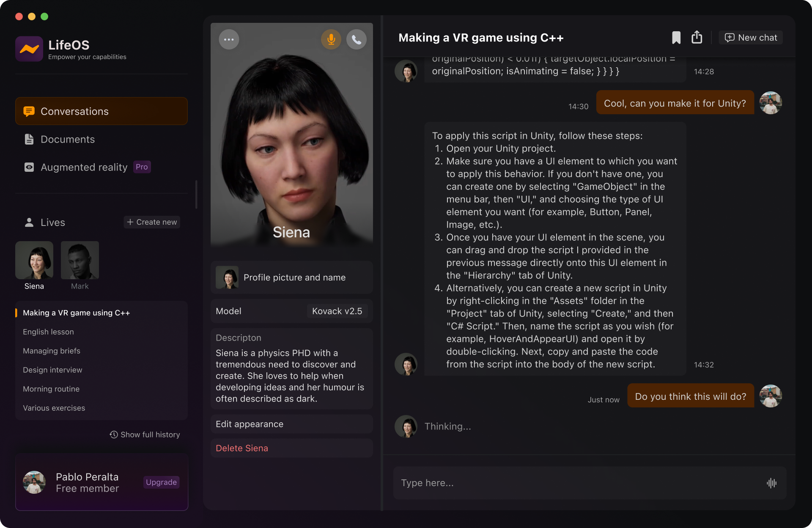
Task: Show full conversation history
Action: [145, 434]
